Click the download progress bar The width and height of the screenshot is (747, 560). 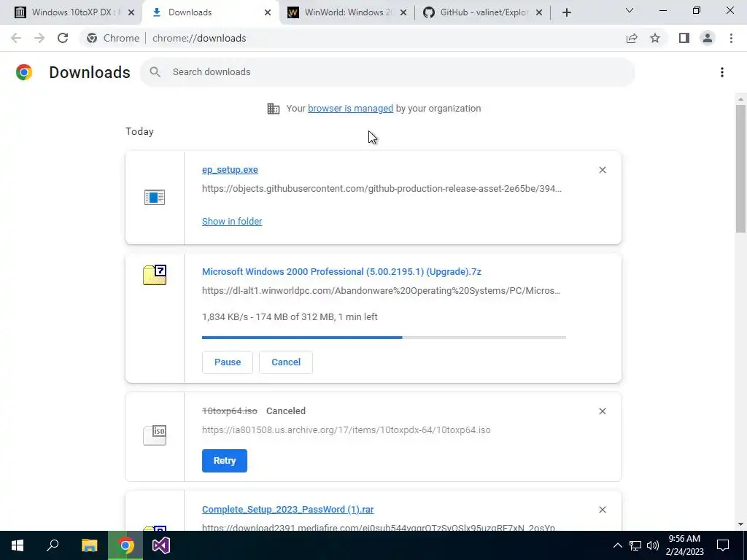[384, 338]
